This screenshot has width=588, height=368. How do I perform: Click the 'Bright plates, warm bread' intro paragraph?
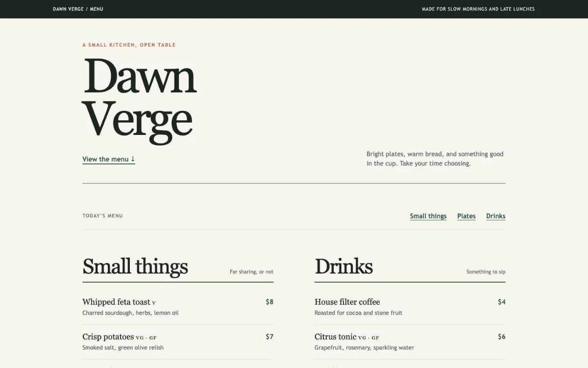[x=435, y=158]
